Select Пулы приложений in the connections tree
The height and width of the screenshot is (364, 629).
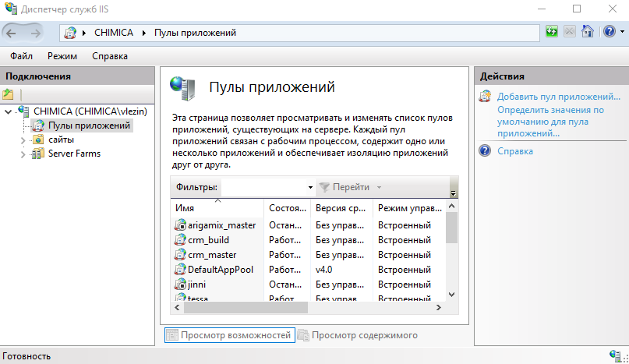(x=89, y=125)
